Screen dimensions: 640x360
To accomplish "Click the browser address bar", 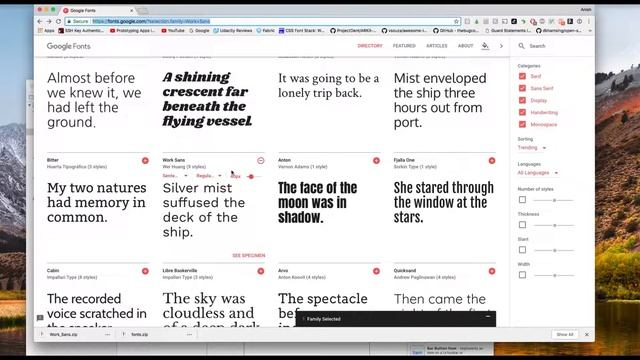I will (261, 21).
